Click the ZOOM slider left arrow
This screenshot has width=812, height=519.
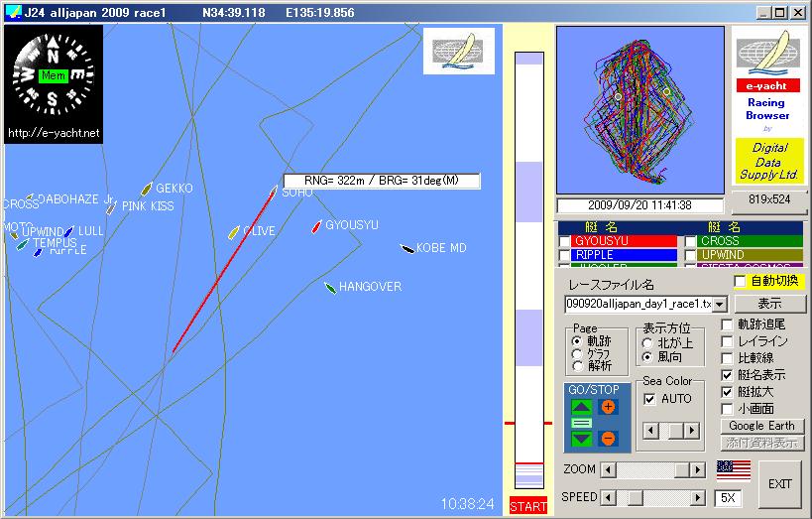pyautogui.click(x=609, y=470)
